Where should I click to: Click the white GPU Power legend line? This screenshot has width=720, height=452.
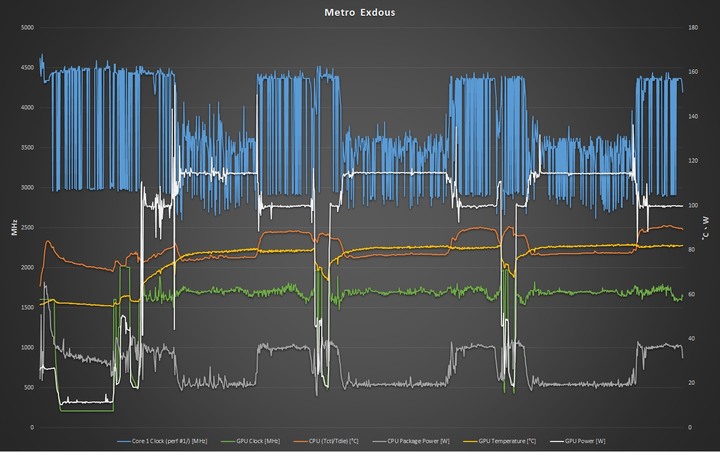(557, 441)
